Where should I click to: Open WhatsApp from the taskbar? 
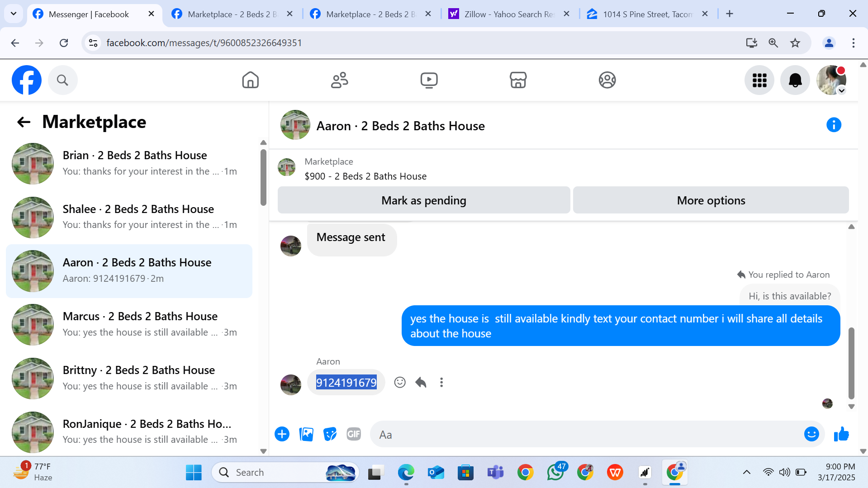click(555, 473)
